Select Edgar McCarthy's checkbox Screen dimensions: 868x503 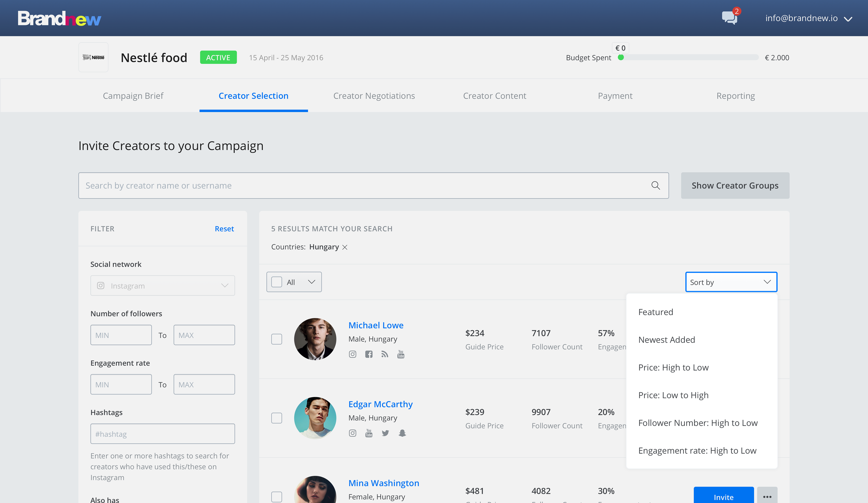(x=277, y=418)
